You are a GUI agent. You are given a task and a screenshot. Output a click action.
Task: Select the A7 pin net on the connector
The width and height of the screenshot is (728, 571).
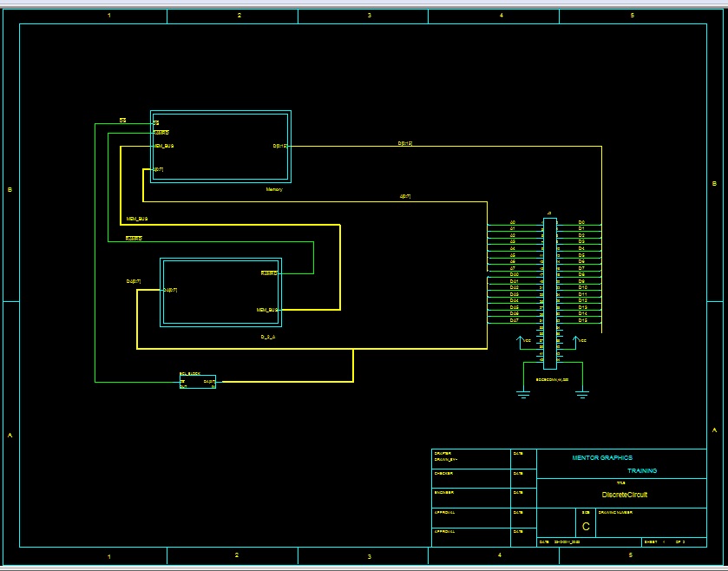(x=513, y=268)
